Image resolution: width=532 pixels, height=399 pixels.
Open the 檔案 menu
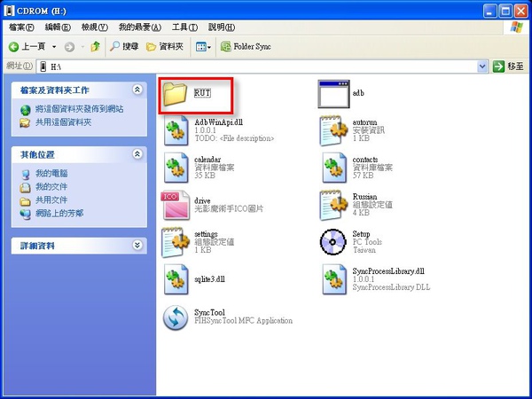[x=18, y=27]
